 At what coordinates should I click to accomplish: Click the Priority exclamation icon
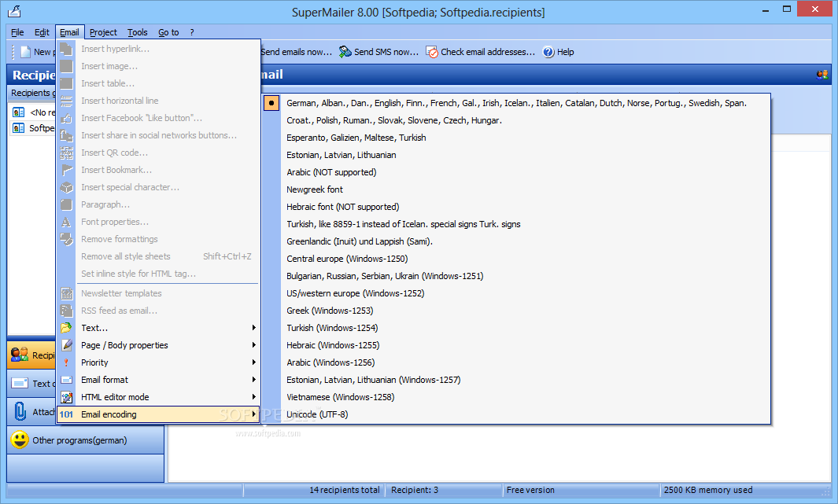click(66, 362)
